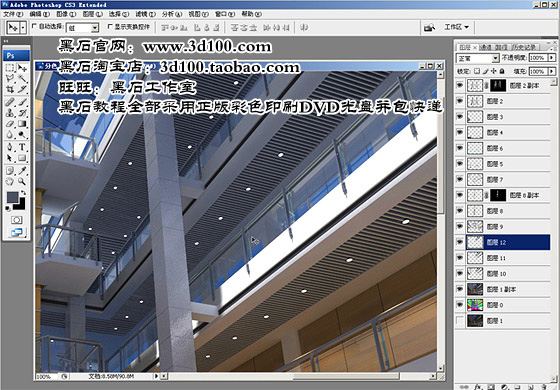Select layer 图层 1 副本 thumbnail
The height and width of the screenshot is (390, 560).
tap(475, 289)
